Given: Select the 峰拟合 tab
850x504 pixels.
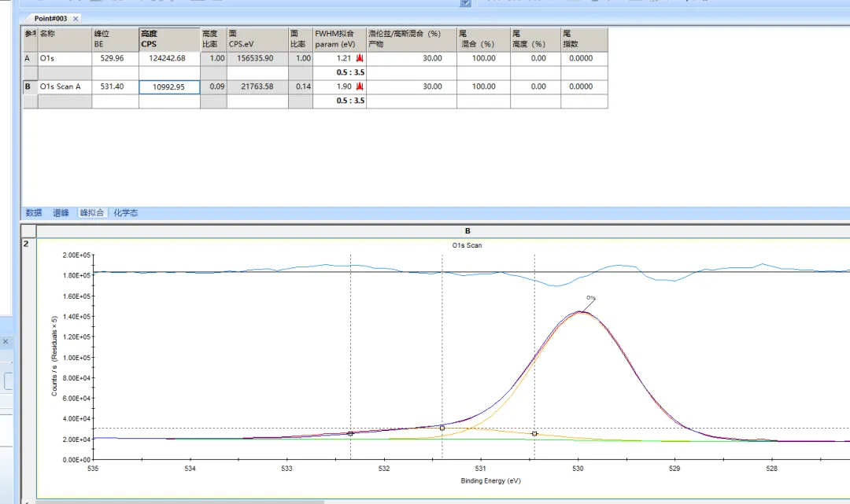Looking at the screenshot, I should click(92, 213).
